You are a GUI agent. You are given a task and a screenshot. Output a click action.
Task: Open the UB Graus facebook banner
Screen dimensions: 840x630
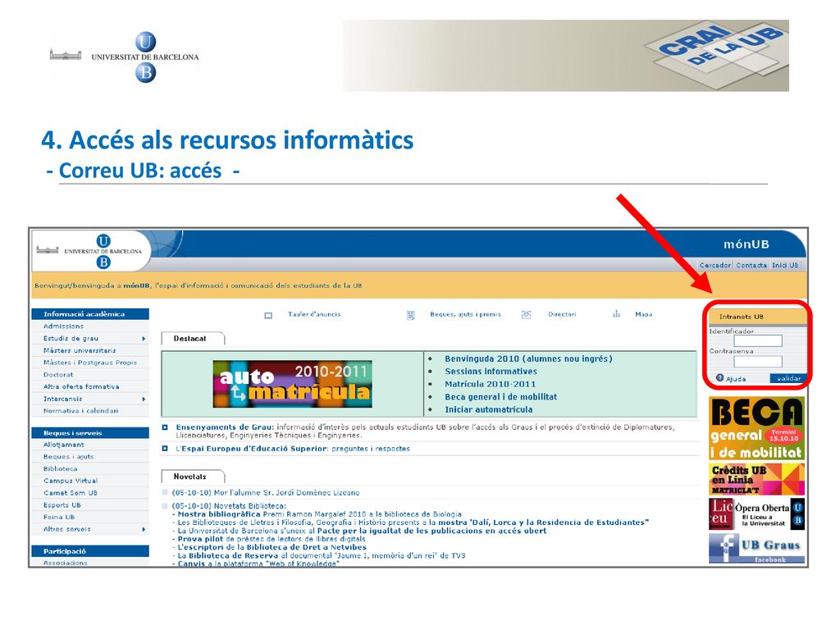coord(756,548)
